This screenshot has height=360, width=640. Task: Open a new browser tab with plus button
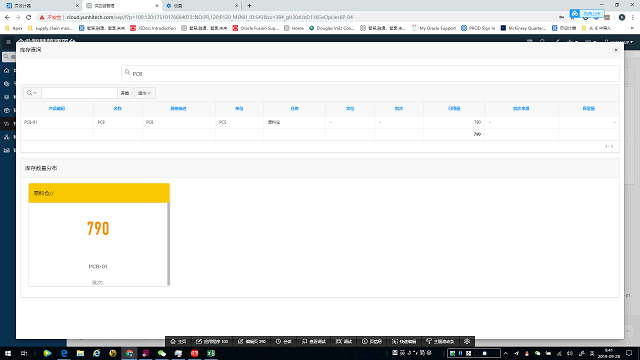[249, 6]
